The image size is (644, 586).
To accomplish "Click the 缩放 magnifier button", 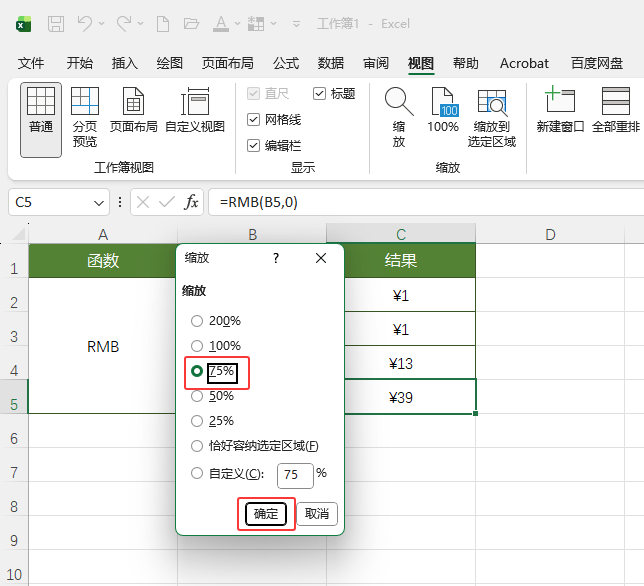I will (x=399, y=117).
